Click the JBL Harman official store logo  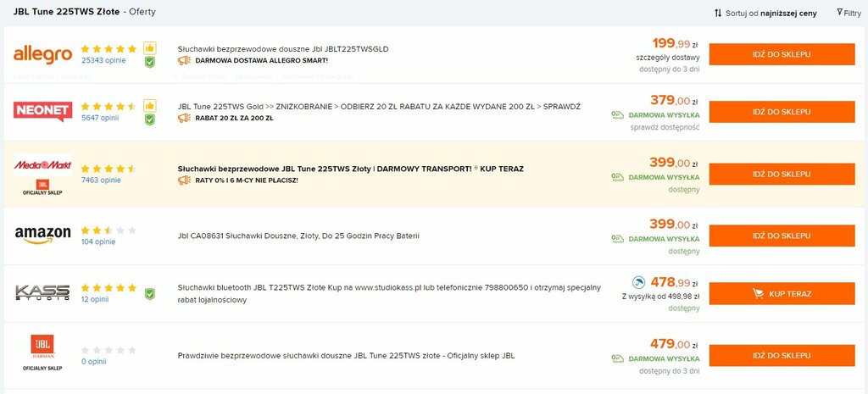click(x=42, y=347)
